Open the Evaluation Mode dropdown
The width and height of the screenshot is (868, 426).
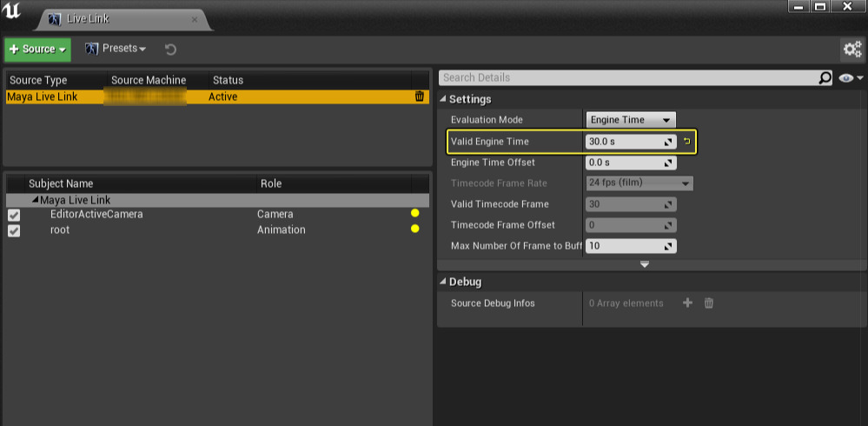pyautogui.click(x=631, y=120)
